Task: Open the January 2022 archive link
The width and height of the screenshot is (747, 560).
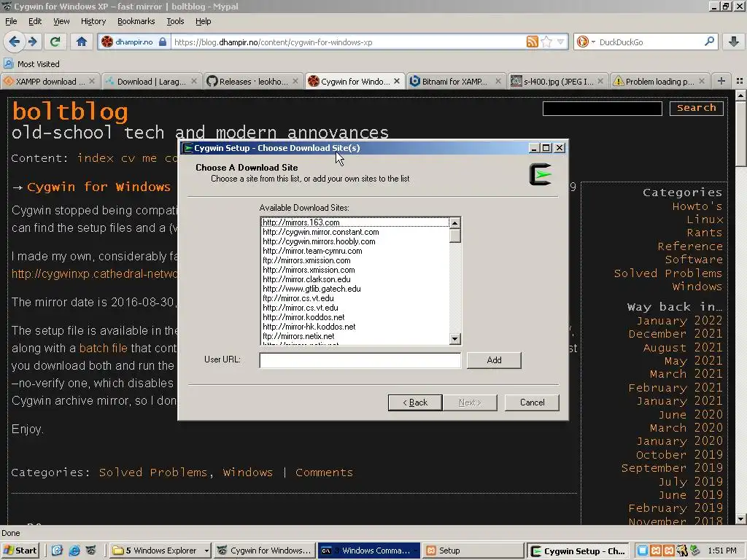Action: 679,321
